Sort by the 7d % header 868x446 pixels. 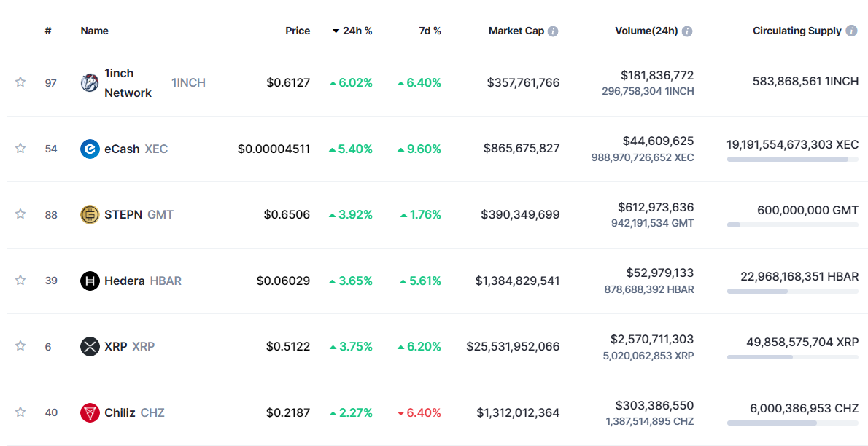[x=430, y=31]
